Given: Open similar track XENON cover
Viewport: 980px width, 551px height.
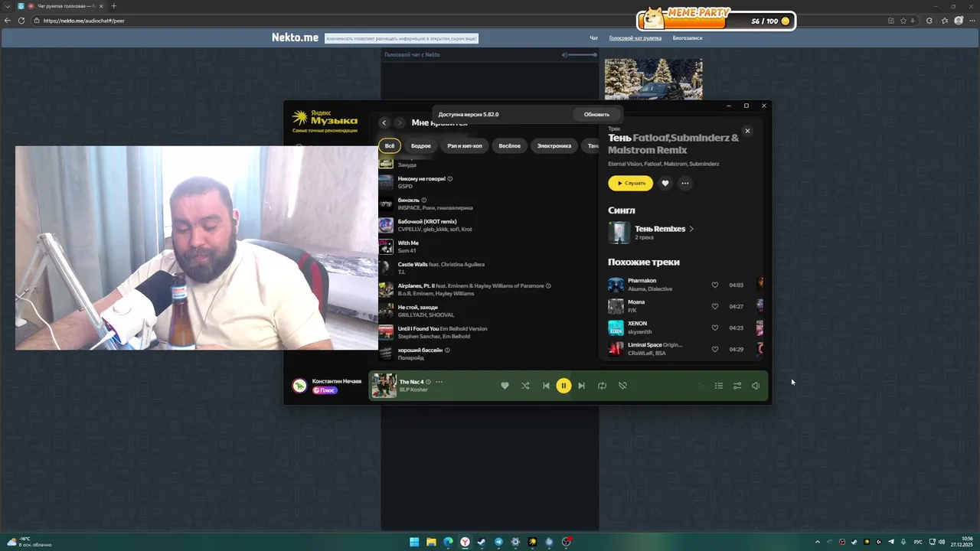Looking at the screenshot, I should 616,328.
